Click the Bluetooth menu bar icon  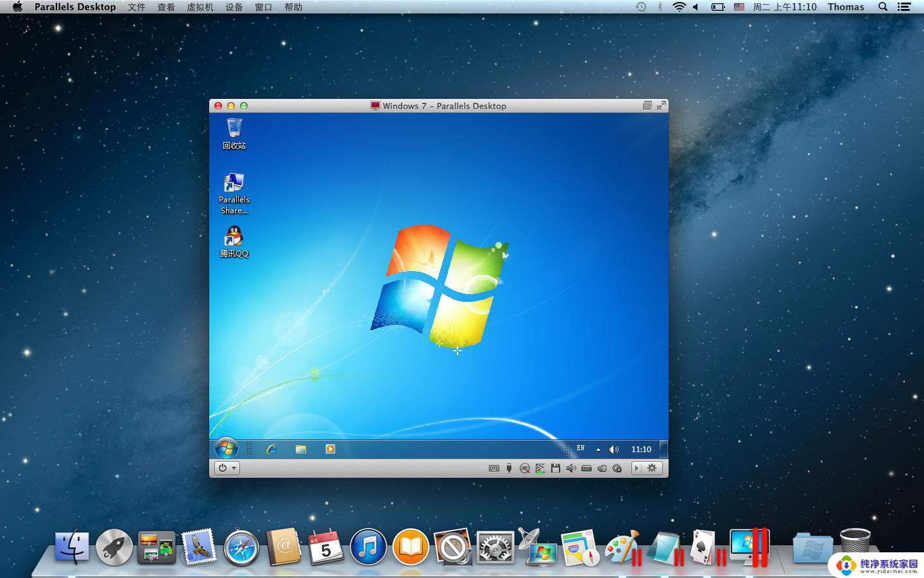point(660,7)
